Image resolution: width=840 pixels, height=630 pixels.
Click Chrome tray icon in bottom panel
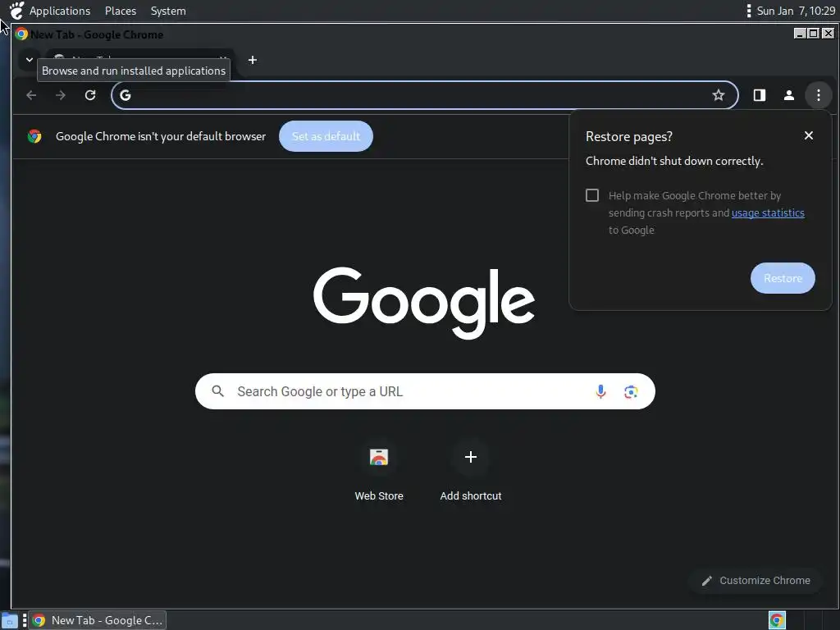777,620
